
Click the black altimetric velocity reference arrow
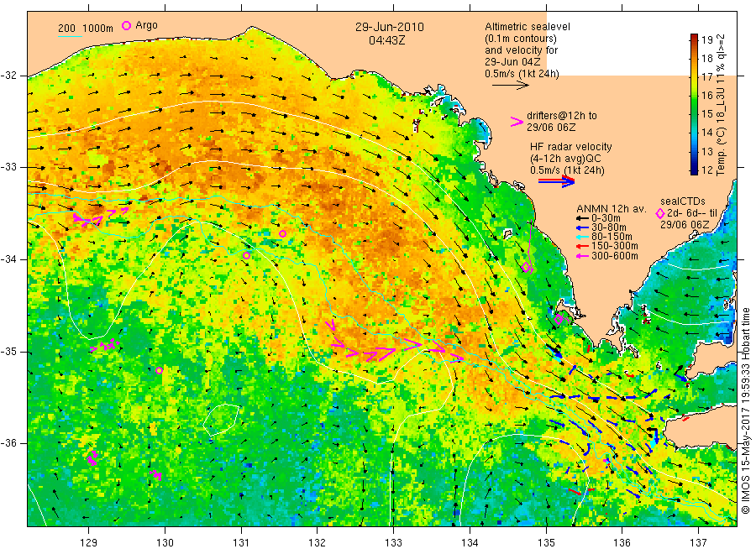510,86
